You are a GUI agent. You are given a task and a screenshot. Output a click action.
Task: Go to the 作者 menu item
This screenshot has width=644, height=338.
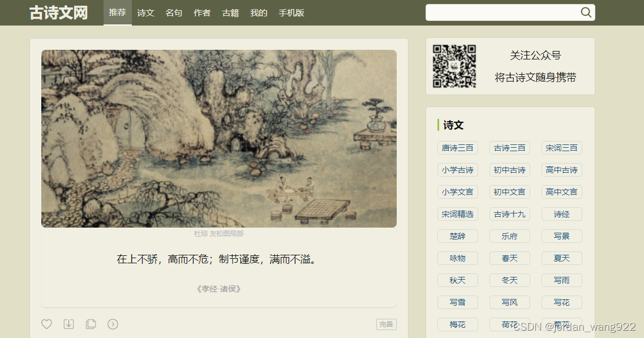(202, 12)
